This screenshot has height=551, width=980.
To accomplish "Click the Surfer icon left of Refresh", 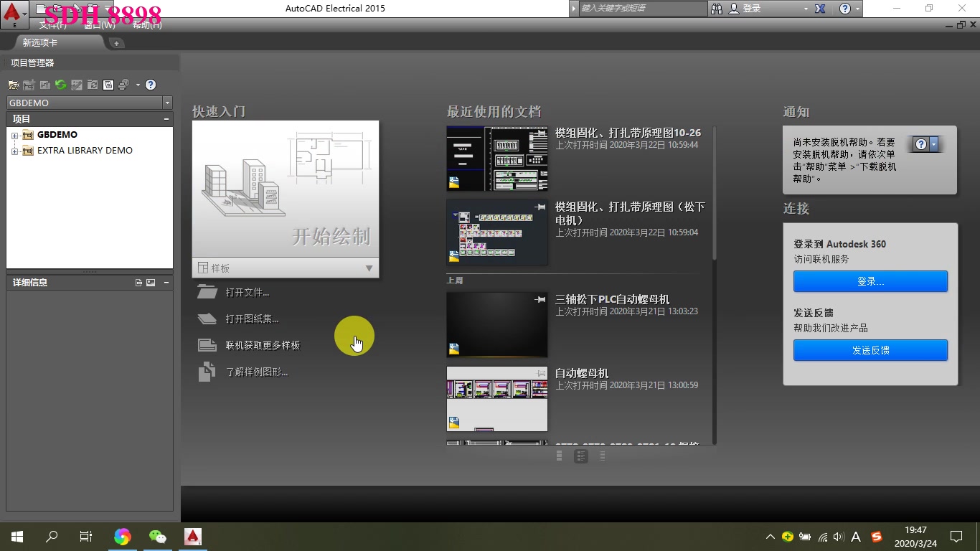I will (x=45, y=85).
